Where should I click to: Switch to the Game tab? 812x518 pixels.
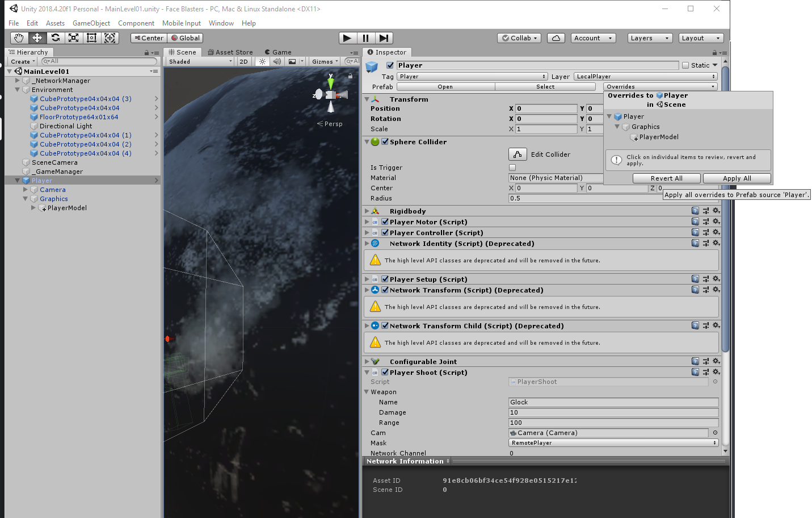tap(278, 52)
